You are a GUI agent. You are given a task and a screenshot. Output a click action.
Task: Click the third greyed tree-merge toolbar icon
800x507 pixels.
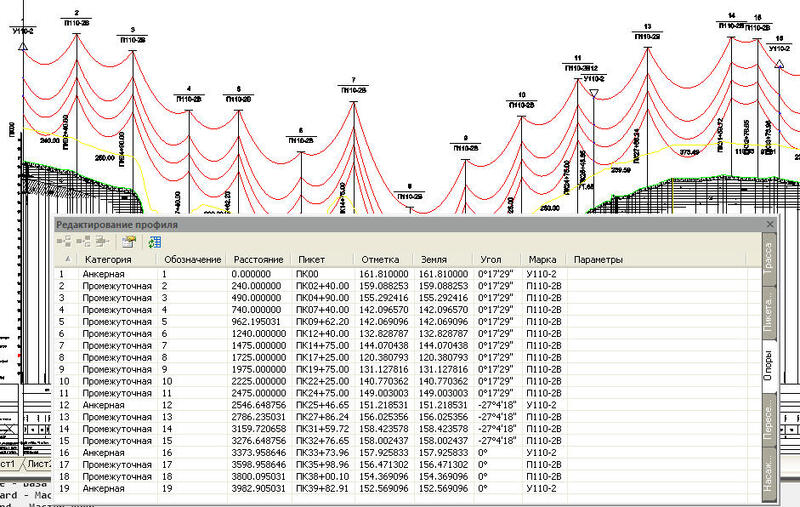coord(103,242)
